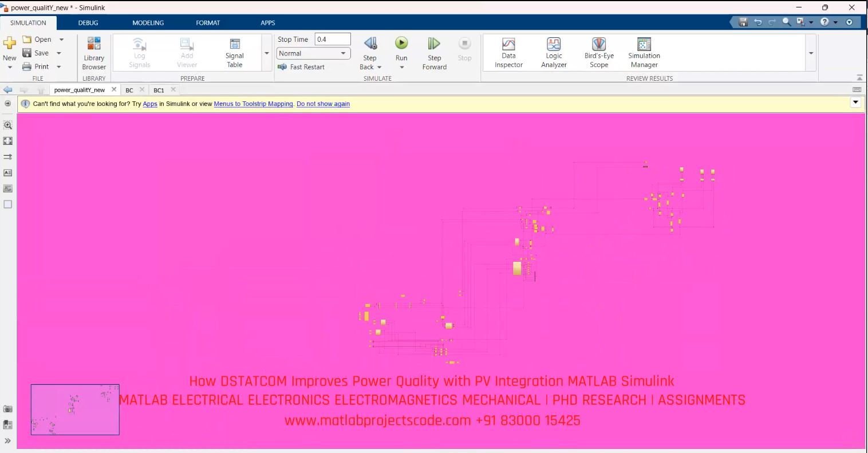Close the BC tab
Screen dimensions: 868x453
coord(142,89)
